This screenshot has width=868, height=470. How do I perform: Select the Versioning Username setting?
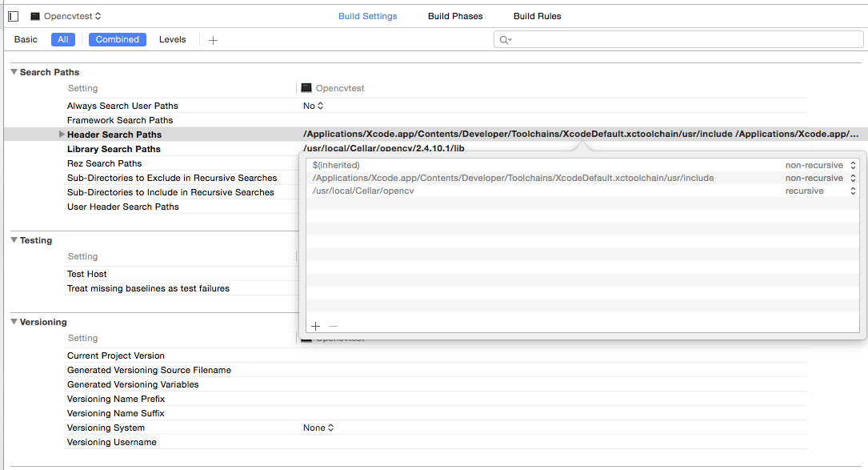(x=112, y=442)
